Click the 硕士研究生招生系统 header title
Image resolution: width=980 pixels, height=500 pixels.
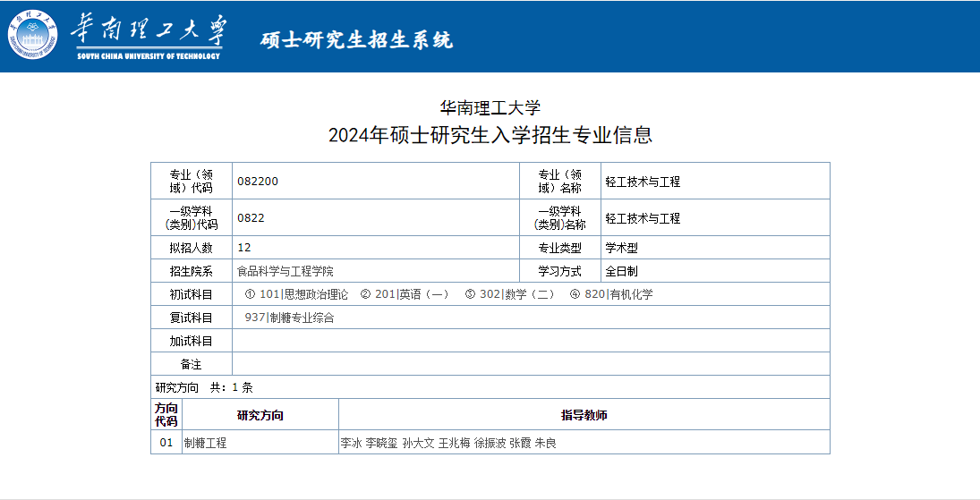[x=356, y=40]
